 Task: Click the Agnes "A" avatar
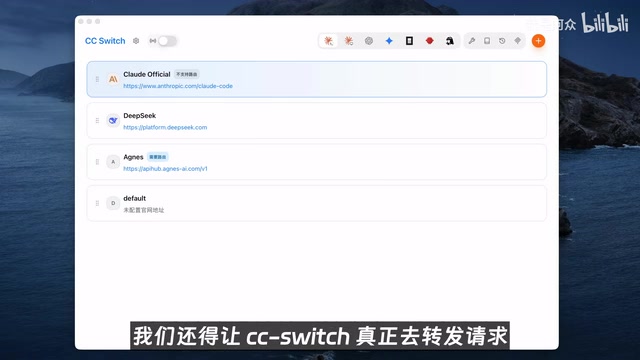(x=113, y=162)
